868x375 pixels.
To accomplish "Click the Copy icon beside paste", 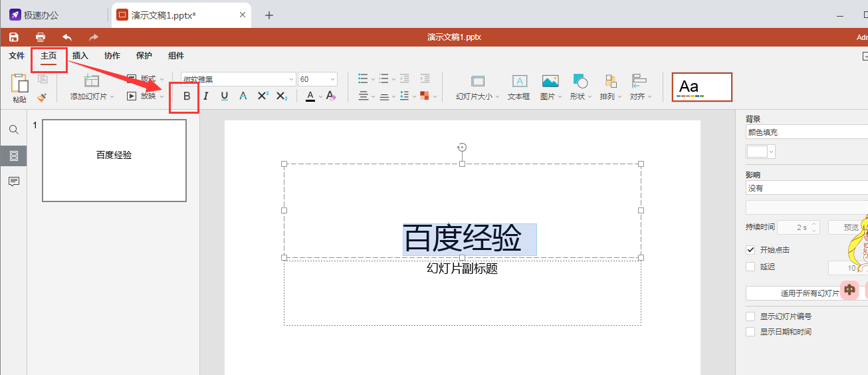I will (43, 79).
